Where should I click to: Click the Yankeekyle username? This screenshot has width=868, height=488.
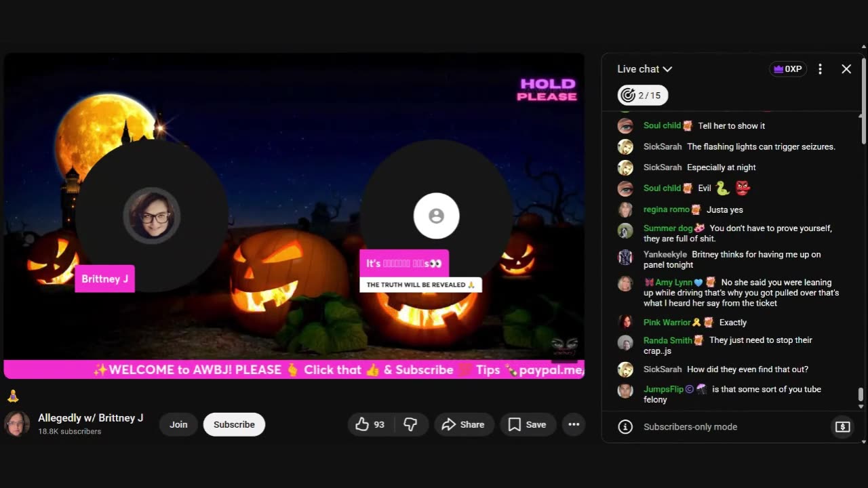pyautogui.click(x=665, y=255)
